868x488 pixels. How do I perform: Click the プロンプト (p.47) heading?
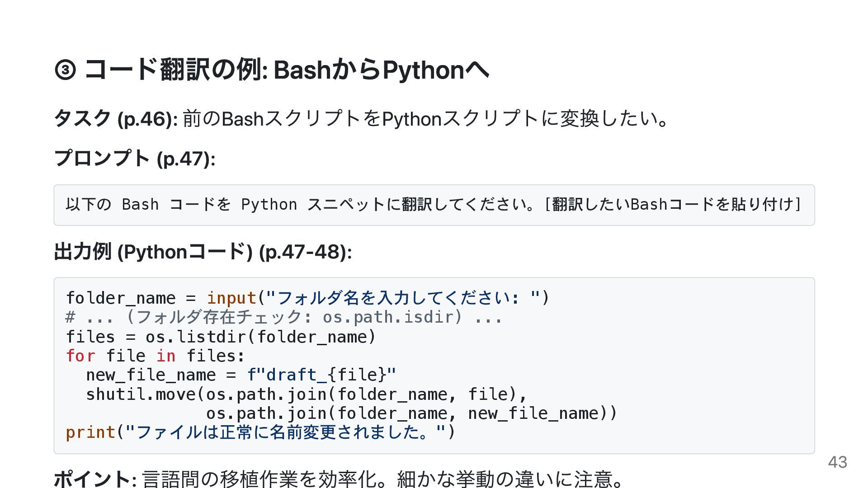point(134,159)
